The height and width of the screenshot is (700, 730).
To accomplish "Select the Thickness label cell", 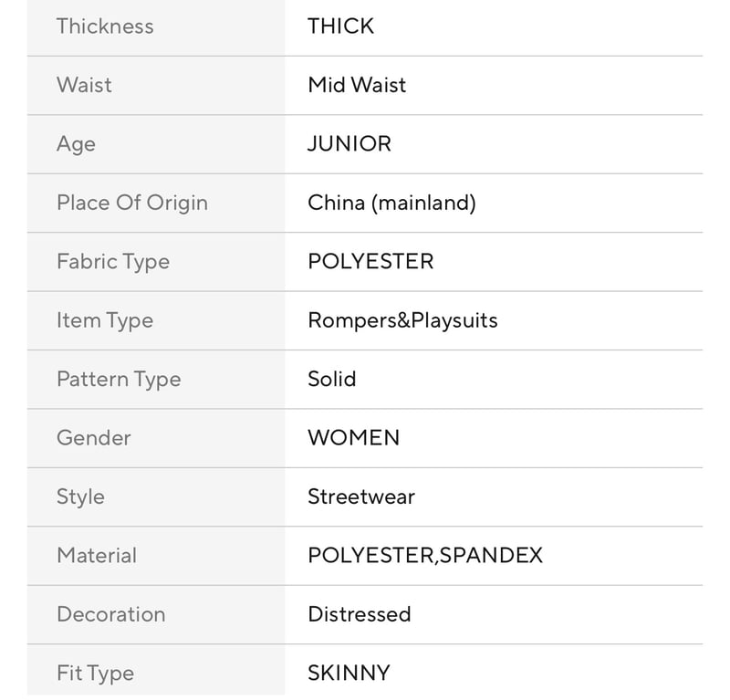I will [x=156, y=26].
